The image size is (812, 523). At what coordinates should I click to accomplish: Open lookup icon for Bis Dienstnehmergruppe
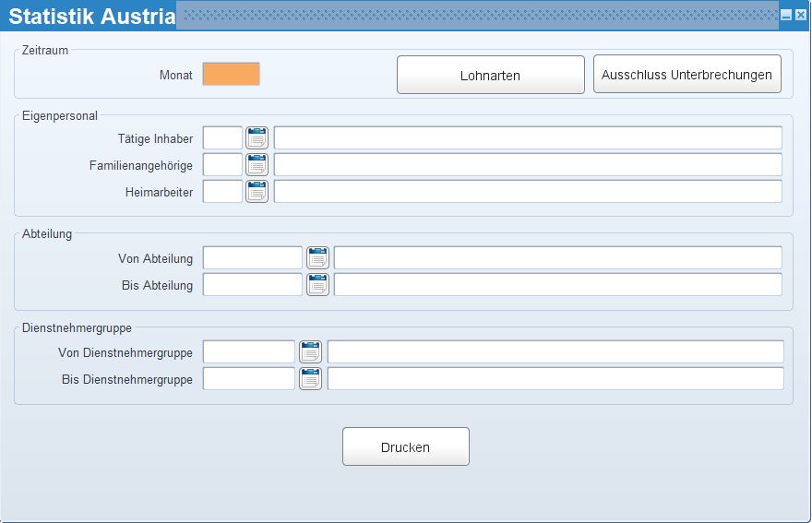coord(310,379)
